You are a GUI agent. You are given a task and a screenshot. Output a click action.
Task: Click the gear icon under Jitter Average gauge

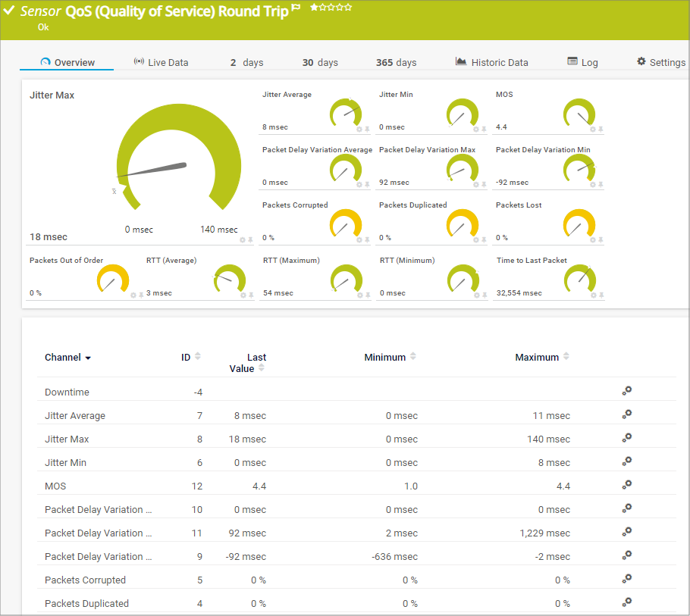(x=359, y=130)
